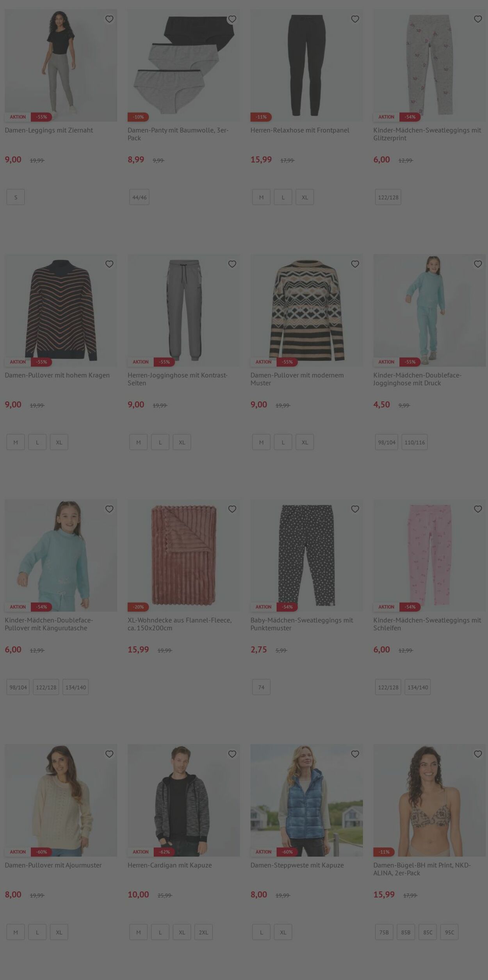Screen dimensions: 488x980
Task: View Damen-Pullover mit modernem Muster image
Action: pos(306,311)
